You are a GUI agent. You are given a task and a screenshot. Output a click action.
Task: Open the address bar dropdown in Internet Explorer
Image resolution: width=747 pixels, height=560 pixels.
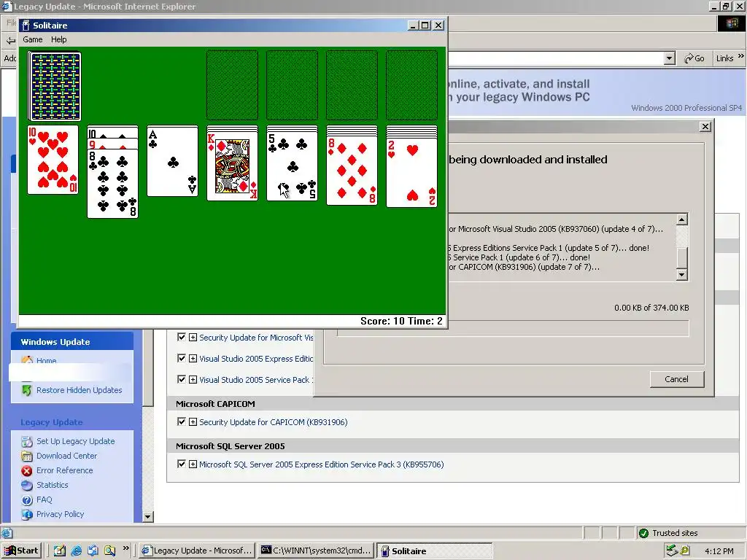(670, 58)
